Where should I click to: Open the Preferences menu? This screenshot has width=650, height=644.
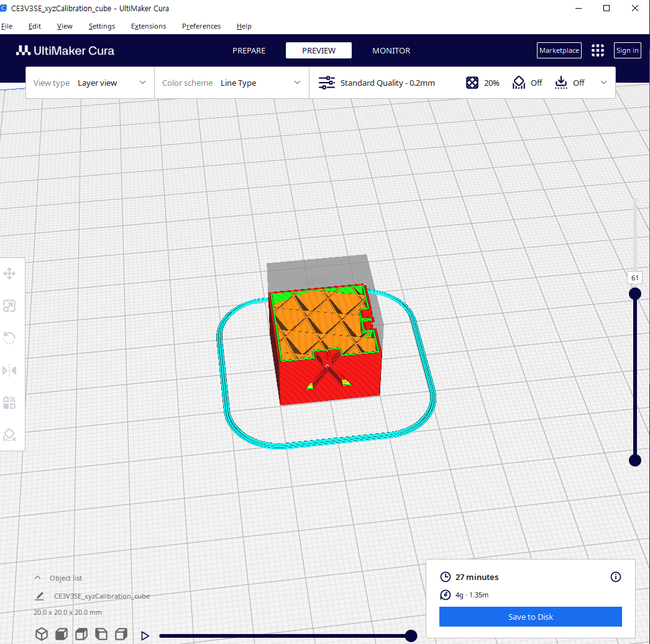coord(201,26)
